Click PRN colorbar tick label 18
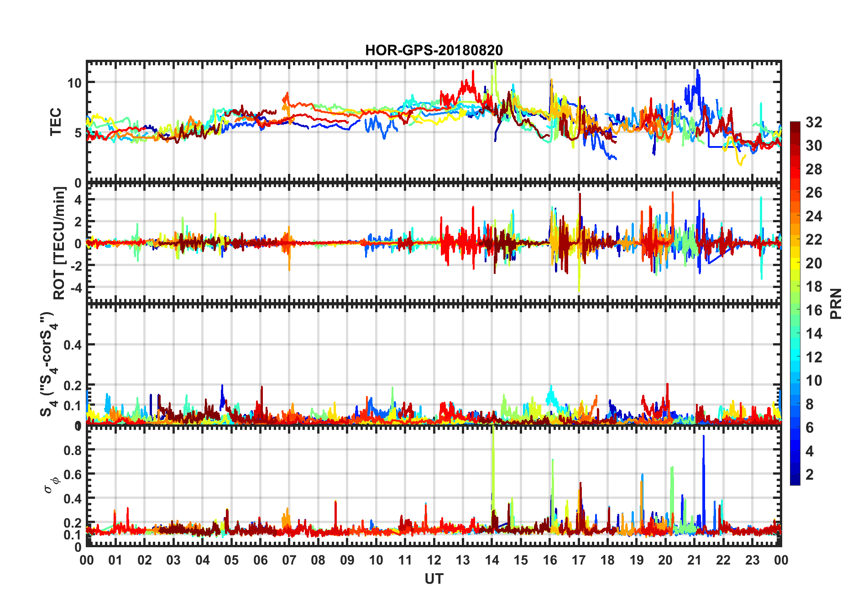868x607 pixels. [x=814, y=286]
